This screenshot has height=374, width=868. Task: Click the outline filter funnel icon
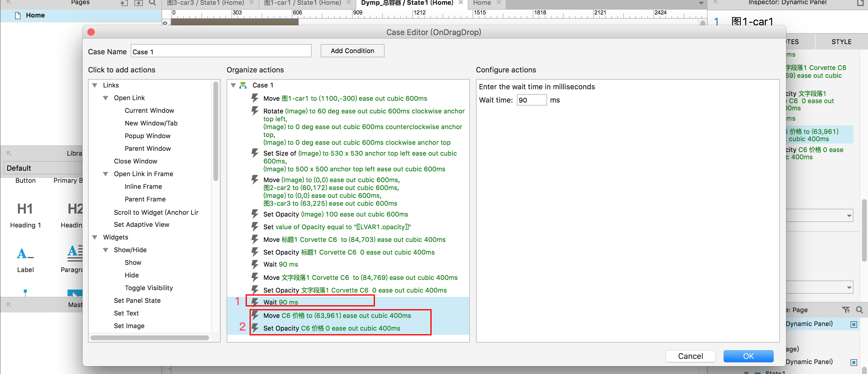(845, 309)
